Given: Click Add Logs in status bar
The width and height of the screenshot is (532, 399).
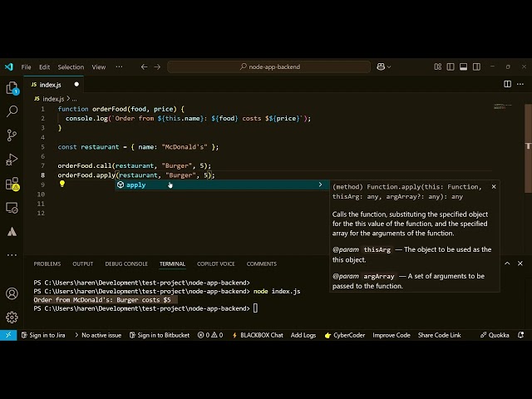Looking at the screenshot, I should (x=303, y=335).
